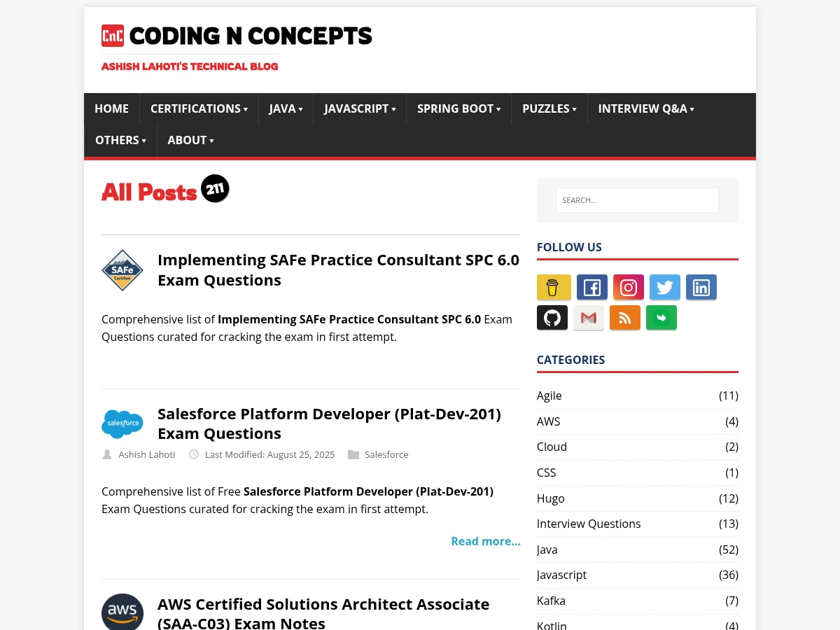Open the Salesforce category link
This screenshot has height=630, width=840.
click(x=386, y=454)
